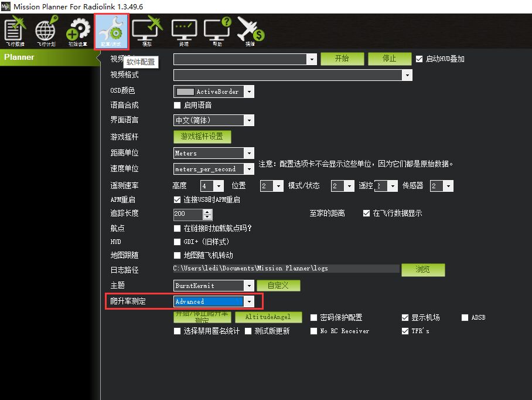Image resolution: width=532 pixels, height=400 pixels.
Task: Enable the 启用语音 speech checkbox
Action: click(178, 106)
